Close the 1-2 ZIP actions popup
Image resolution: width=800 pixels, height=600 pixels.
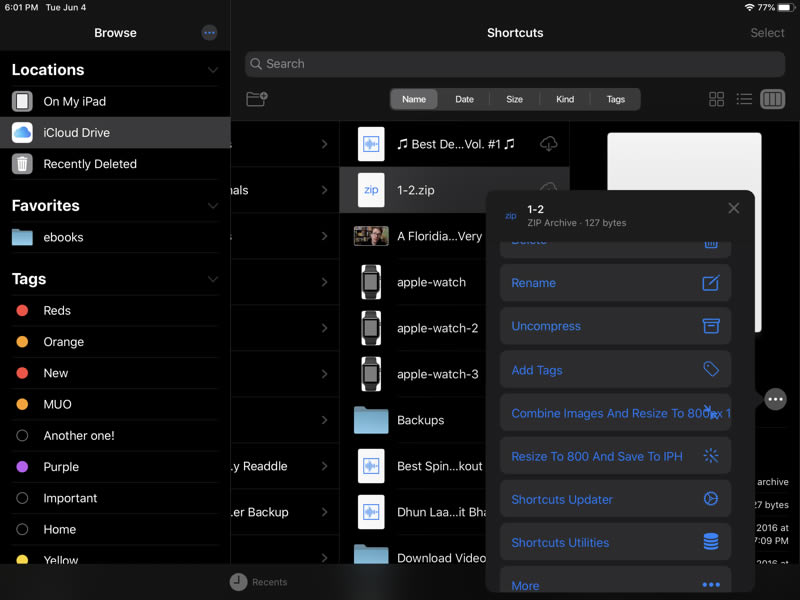pos(734,208)
